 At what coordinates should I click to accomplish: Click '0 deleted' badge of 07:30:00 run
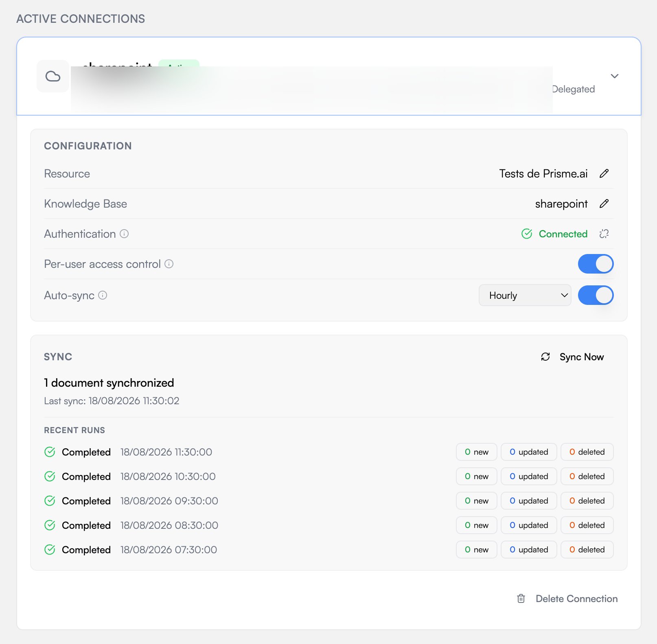coord(587,550)
